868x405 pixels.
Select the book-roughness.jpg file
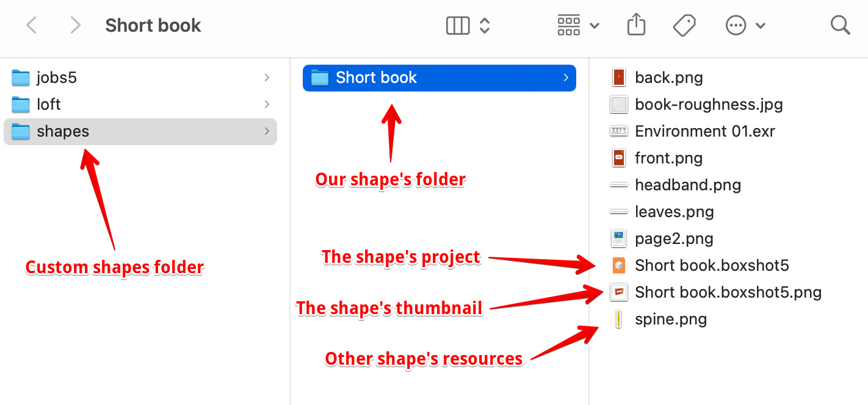coord(708,105)
